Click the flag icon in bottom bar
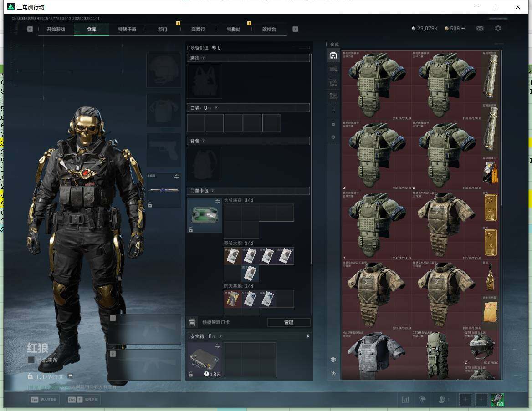The width and height of the screenshot is (532, 411). pyautogui.click(x=422, y=400)
